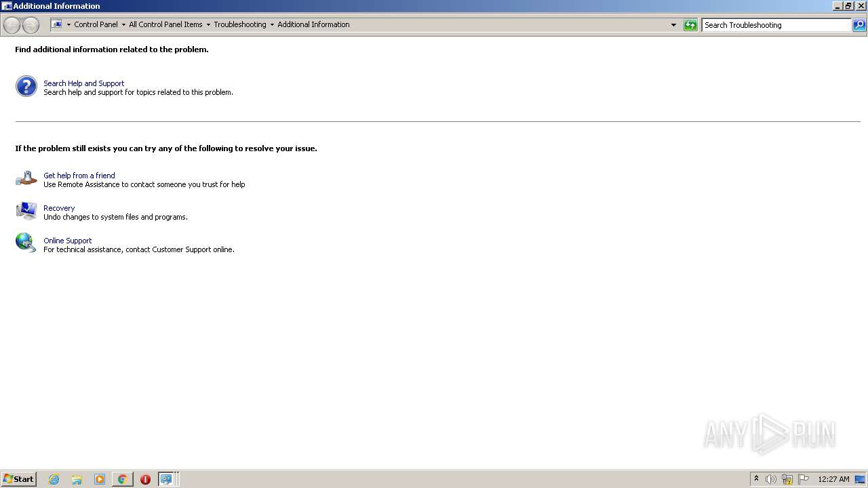Viewport: 868px width, 488px height.
Task: Open Windows Media Player from the taskbar
Action: [x=100, y=479]
